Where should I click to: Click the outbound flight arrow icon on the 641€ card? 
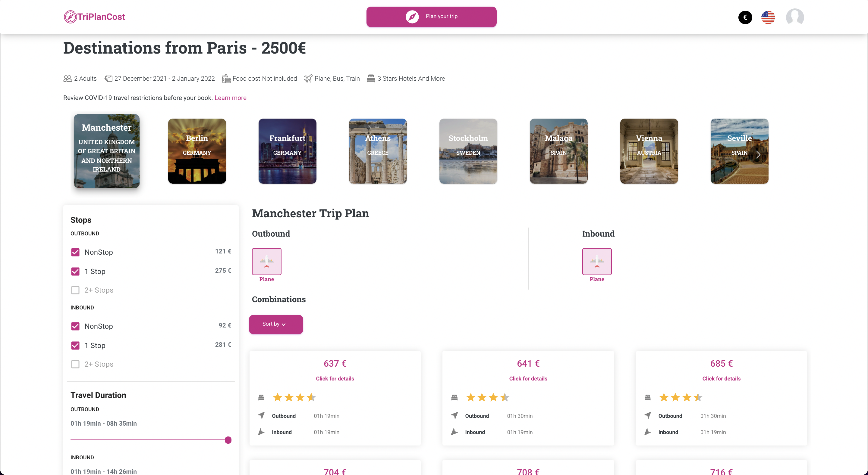tap(454, 415)
